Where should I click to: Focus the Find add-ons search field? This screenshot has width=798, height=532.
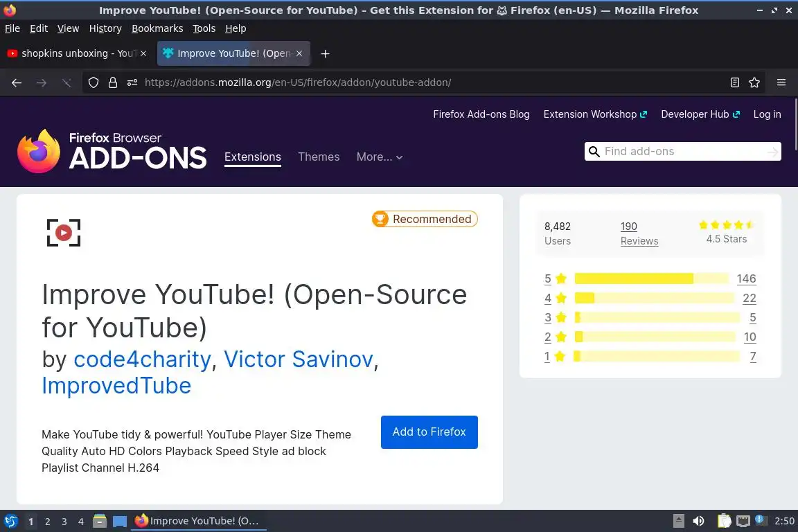coord(682,152)
